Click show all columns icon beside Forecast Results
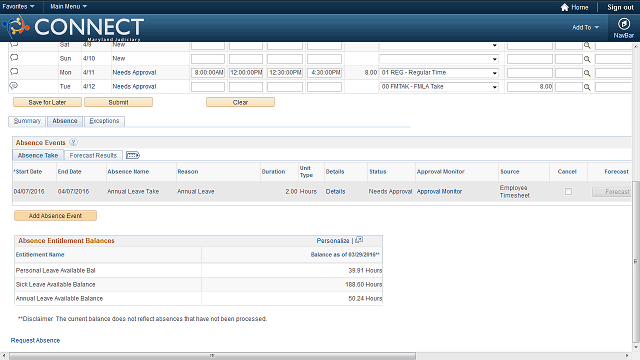Viewport: 640px width, 360px height. coord(133,155)
